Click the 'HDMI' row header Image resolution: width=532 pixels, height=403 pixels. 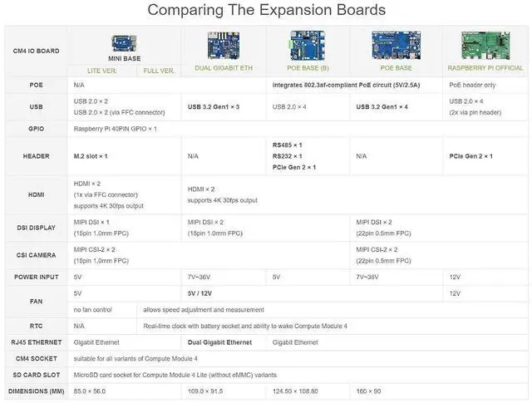pos(36,194)
